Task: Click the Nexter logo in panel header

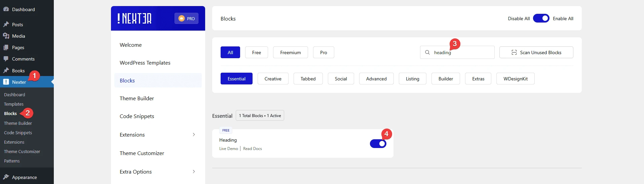Action: pos(135,19)
